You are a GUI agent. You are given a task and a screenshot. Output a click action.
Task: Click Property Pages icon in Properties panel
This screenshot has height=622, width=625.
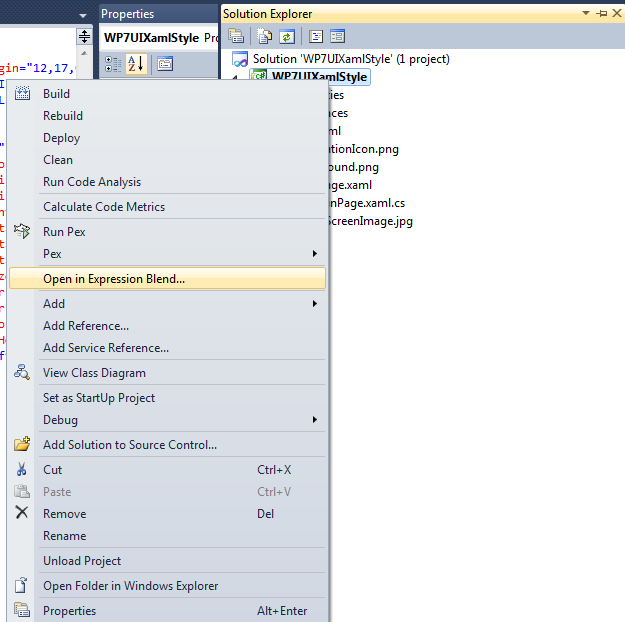point(165,64)
